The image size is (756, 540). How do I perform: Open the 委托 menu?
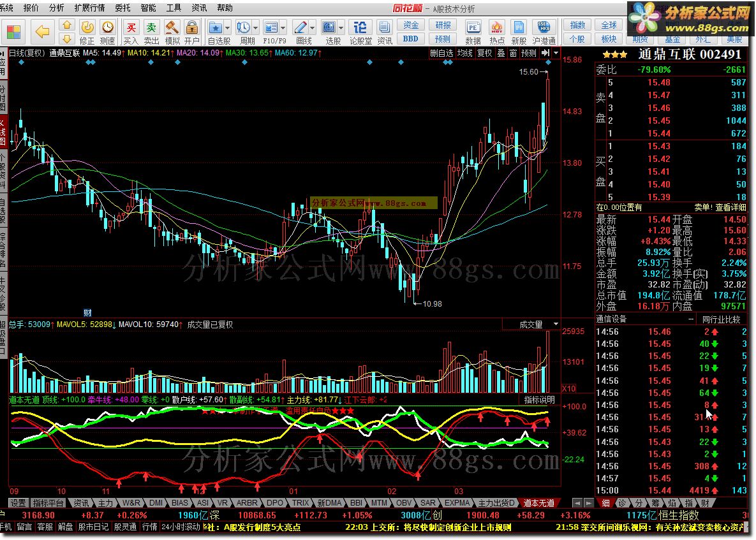point(122,8)
